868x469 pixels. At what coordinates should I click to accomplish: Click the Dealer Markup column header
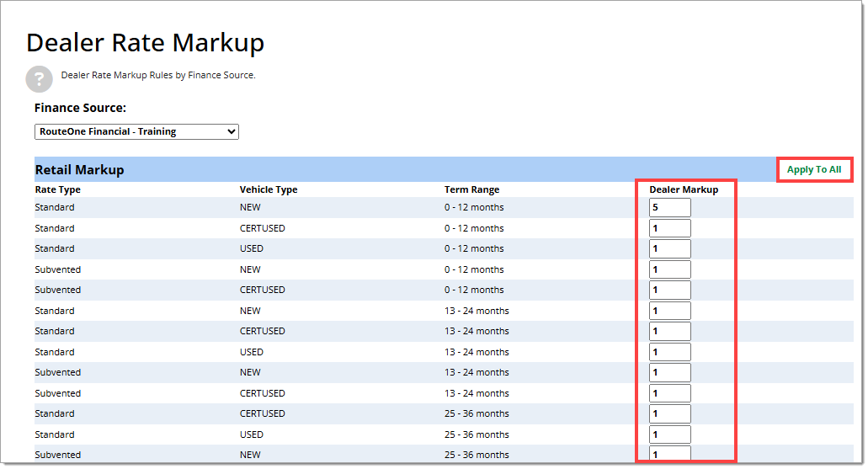683,189
